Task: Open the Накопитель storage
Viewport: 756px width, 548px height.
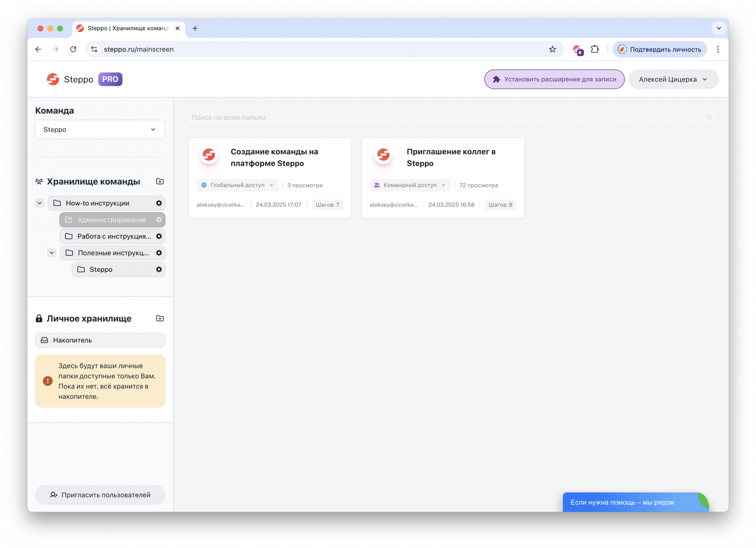Action: (100, 340)
